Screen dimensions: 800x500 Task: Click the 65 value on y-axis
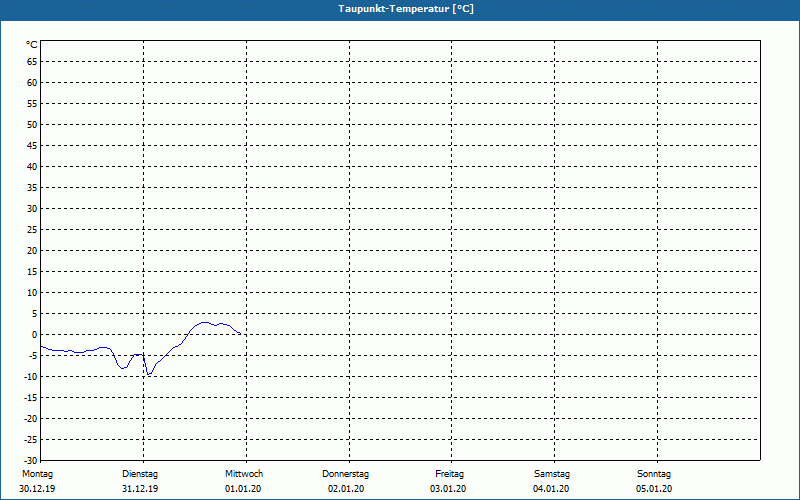32,62
